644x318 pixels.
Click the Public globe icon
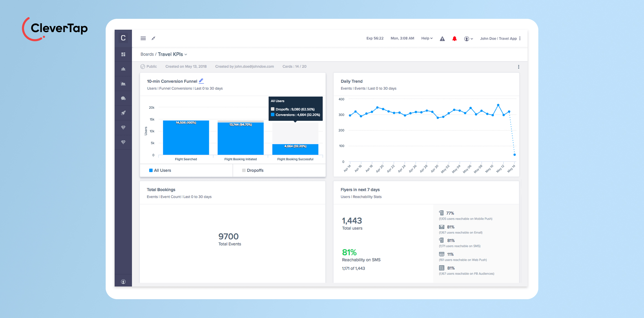coord(143,66)
